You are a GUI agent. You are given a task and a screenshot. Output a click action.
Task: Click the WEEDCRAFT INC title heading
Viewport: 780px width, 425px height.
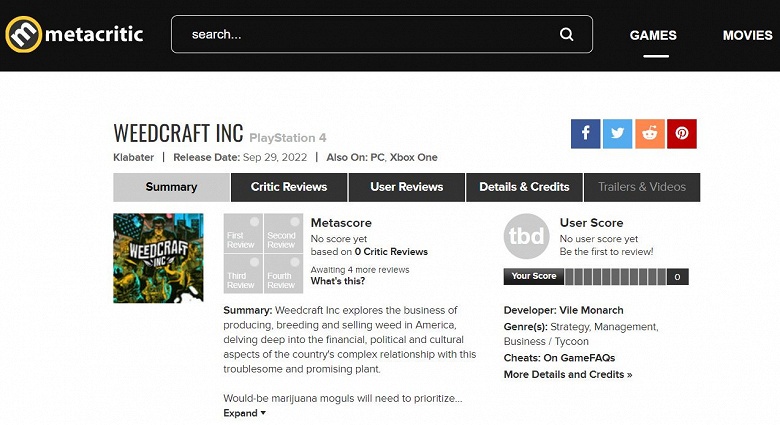click(178, 133)
